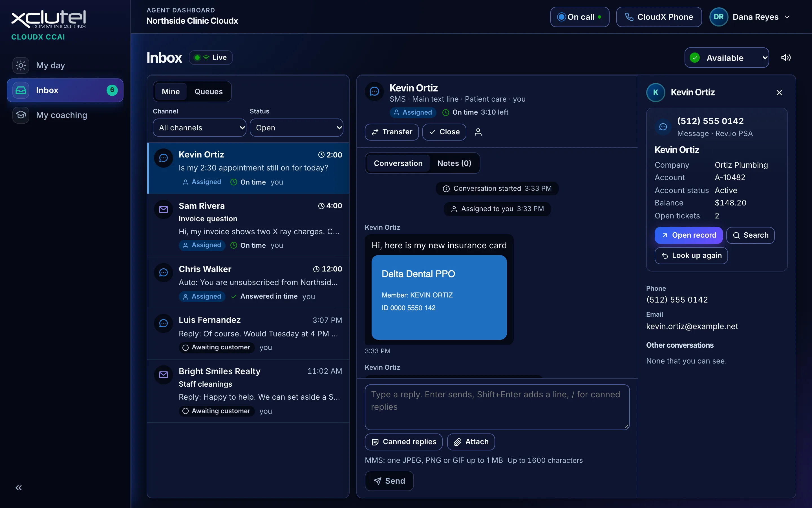The height and width of the screenshot is (508, 812).
Task: Click the Assigned badge in conversation header
Action: point(413,112)
